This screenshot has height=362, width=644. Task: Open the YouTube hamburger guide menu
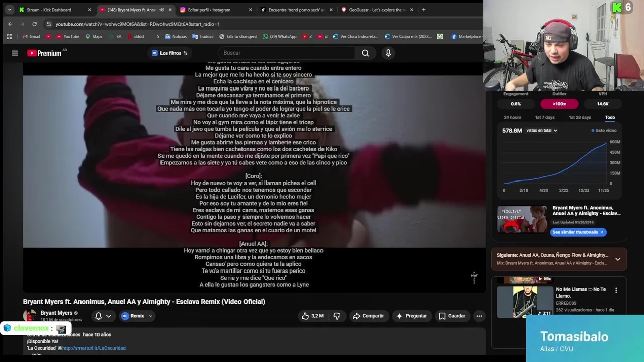[x=15, y=53]
